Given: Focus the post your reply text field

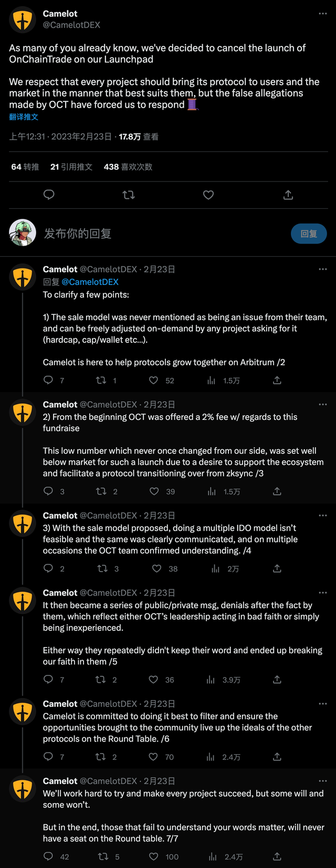Looking at the screenshot, I should pos(157,234).
